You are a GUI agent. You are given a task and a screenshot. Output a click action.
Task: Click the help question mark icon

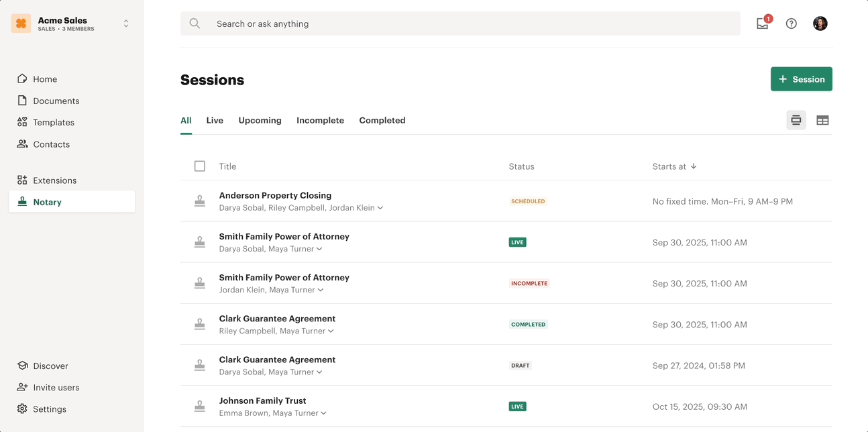coord(792,23)
